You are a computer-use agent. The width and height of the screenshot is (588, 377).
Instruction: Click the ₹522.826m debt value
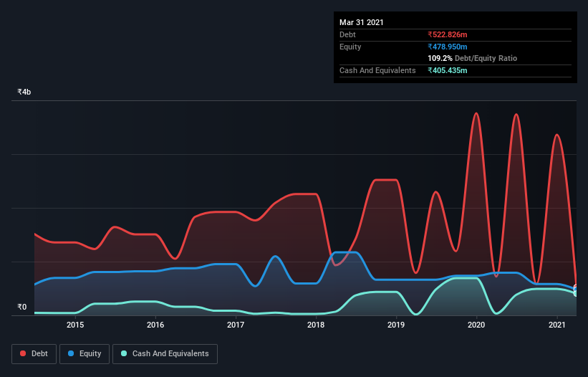[x=448, y=34]
